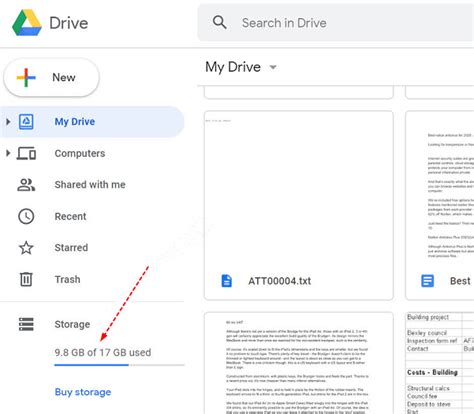
Task: Open the My Drive header dropdown arrow
Action: 273,67
